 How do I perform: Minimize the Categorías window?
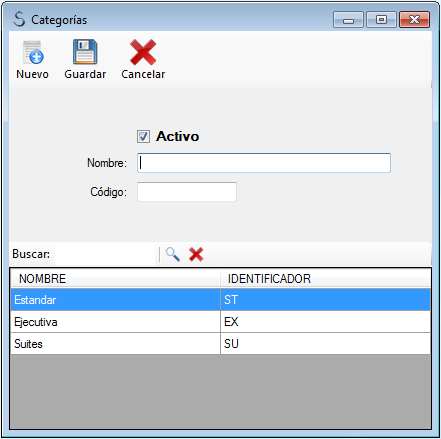point(348,20)
